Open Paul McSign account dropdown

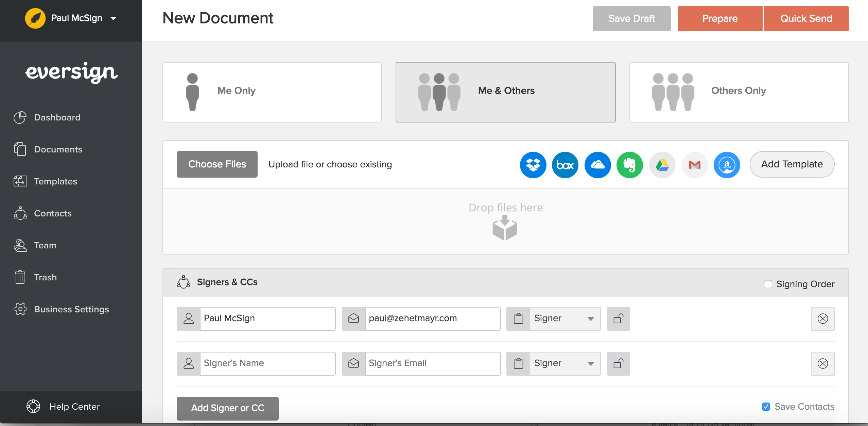coord(114,18)
